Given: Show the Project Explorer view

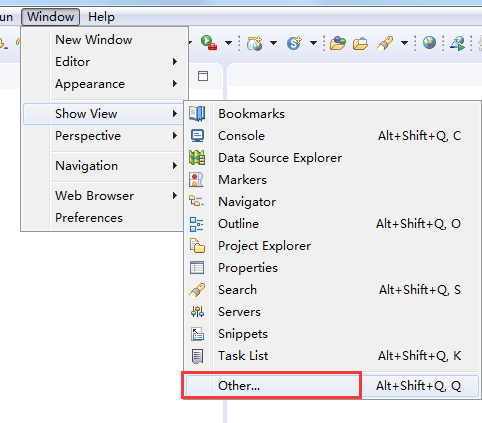Looking at the screenshot, I should click(332, 246).
